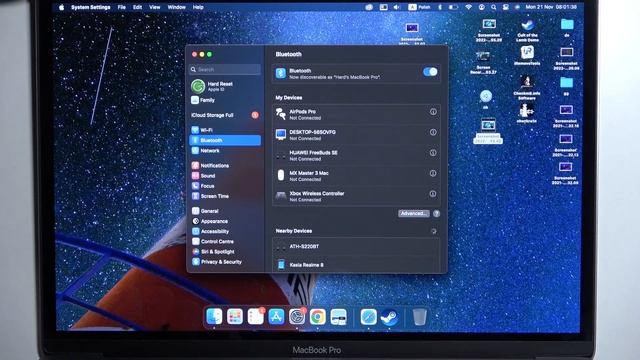Select the checkra1n desktop icon
The image size is (640, 360).
coord(527,113)
